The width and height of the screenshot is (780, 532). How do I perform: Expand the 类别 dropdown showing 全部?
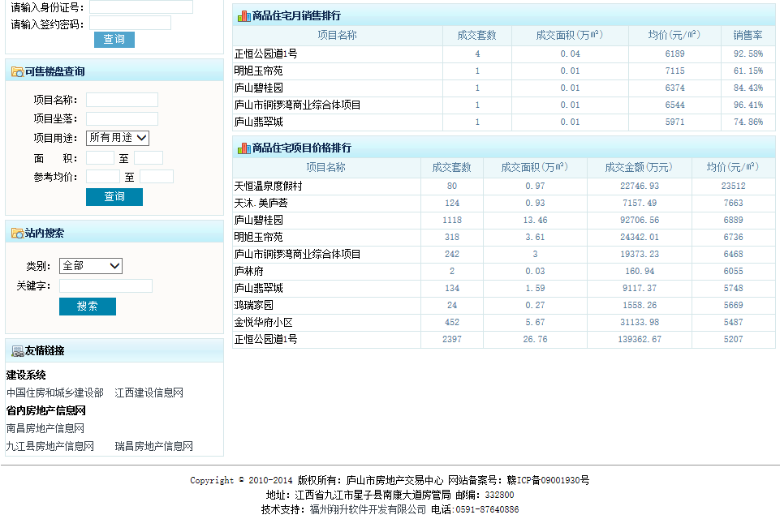click(91, 266)
